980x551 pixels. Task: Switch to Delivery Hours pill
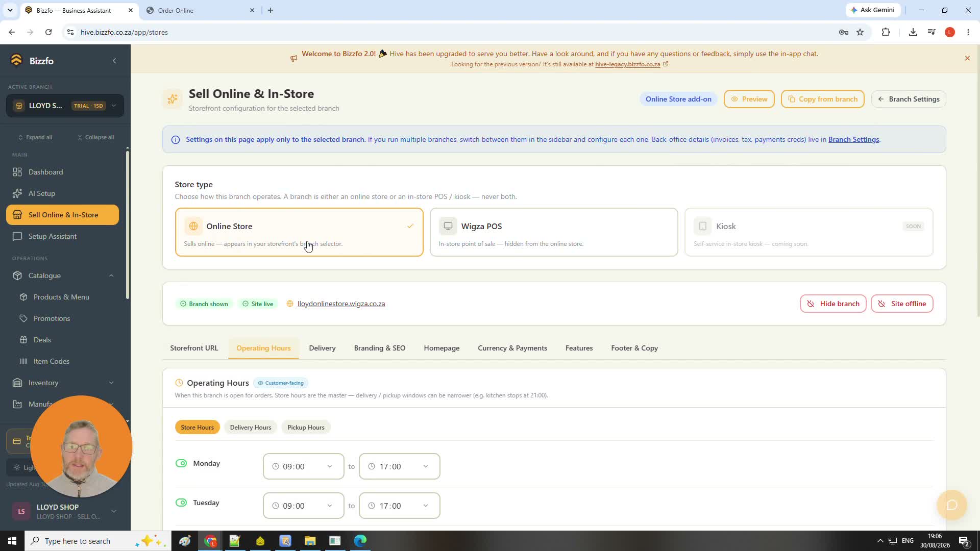(x=251, y=428)
